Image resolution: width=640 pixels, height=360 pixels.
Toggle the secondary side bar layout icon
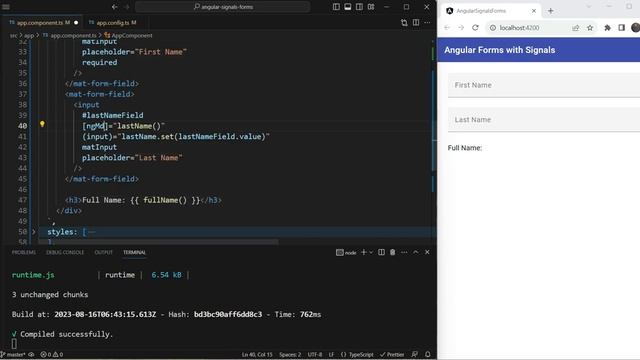click(359, 7)
